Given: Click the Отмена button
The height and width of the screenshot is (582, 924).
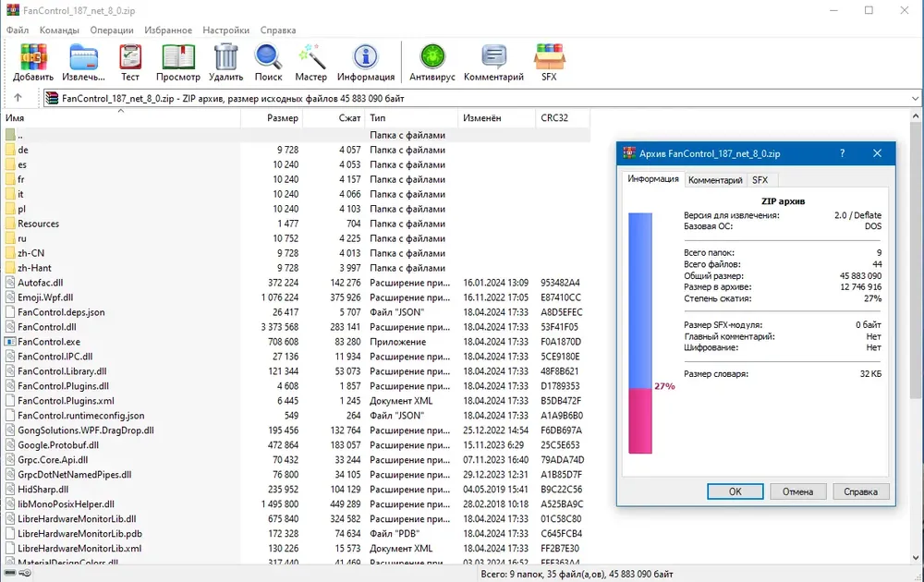Looking at the screenshot, I should tap(798, 491).
